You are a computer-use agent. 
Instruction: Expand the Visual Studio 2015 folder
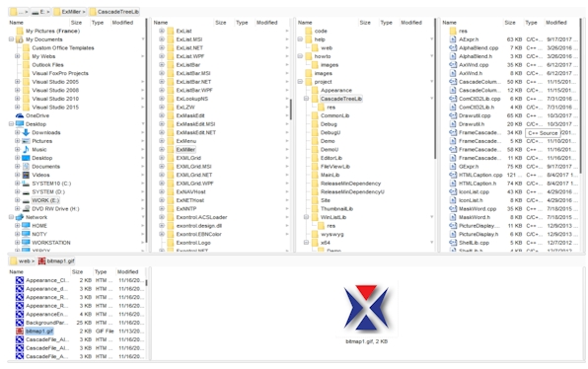point(17,107)
